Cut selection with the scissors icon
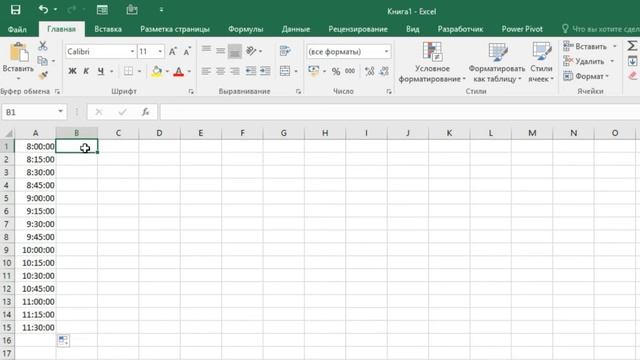Screen dimensions: 640x360 tap(42, 46)
